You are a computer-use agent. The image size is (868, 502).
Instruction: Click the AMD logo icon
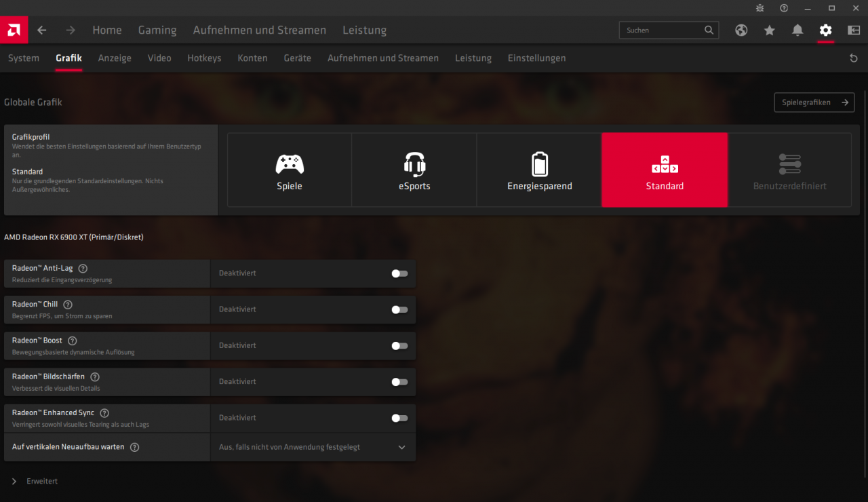(x=14, y=30)
